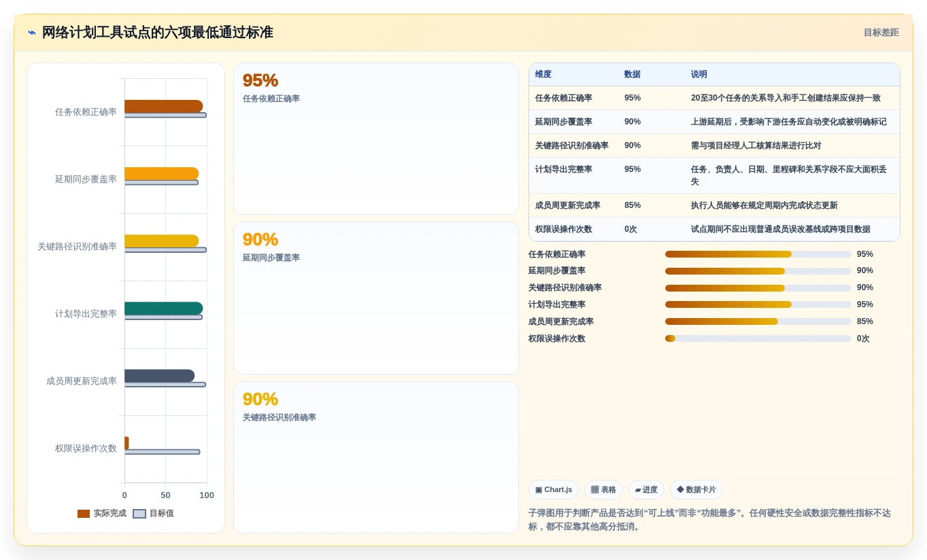This screenshot has height=560, width=927.
Task: Click the 计划导出完整率 chart axis label
Action: [x=86, y=314]
